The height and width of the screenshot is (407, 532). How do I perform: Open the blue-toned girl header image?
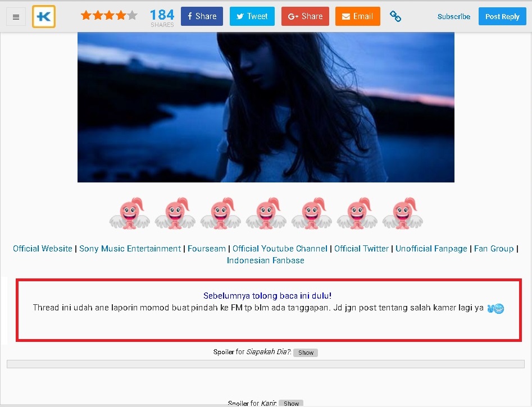click(x=266, y=107)
